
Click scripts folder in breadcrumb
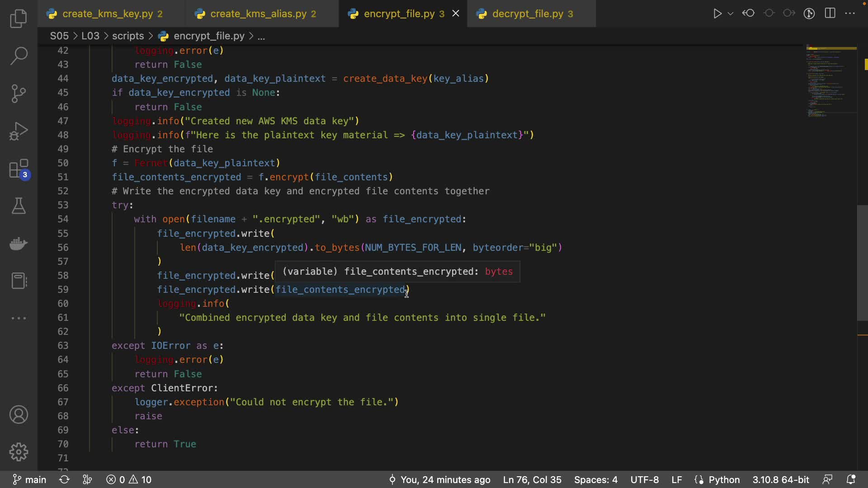(128, 36)
